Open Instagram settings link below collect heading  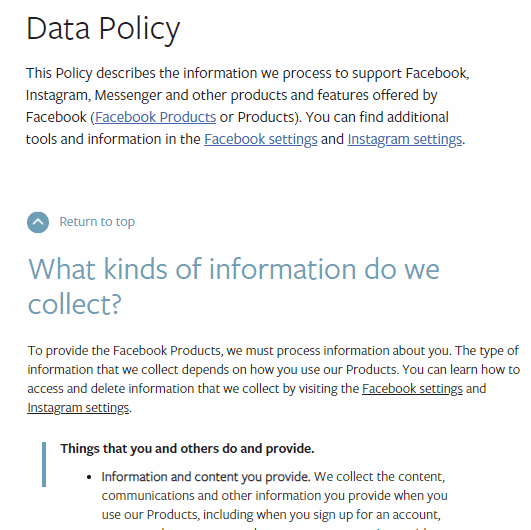point(78,408)
